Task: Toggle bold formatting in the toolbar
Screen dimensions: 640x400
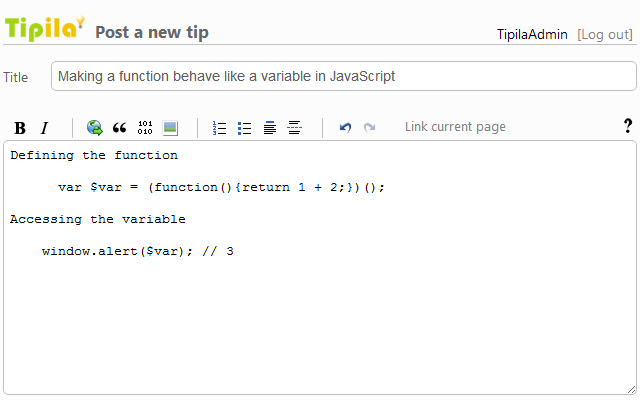Action: tap(20, 128)
